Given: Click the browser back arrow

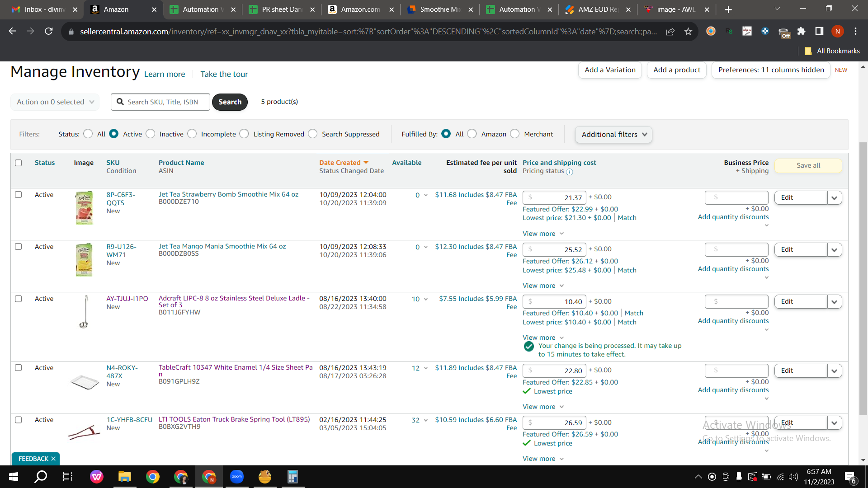Looking at the screenshot, I should click(x=12, y=31).
